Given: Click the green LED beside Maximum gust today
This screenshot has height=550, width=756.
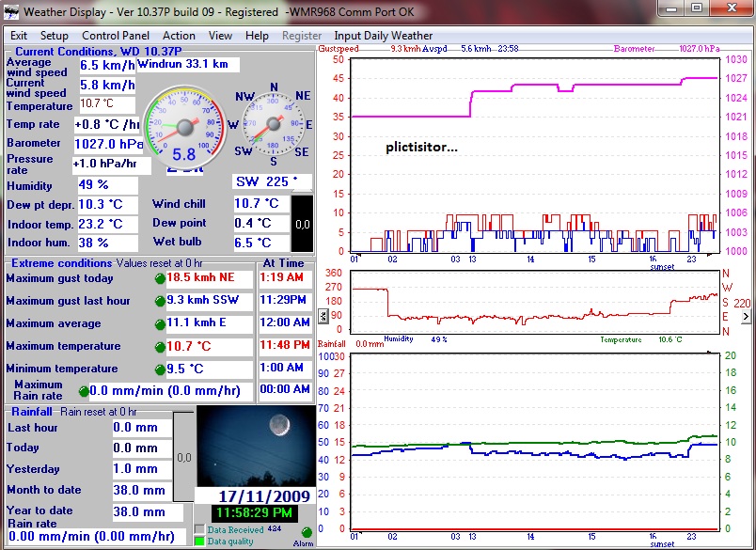Looking at the screenshot, I should click(160, 279).
